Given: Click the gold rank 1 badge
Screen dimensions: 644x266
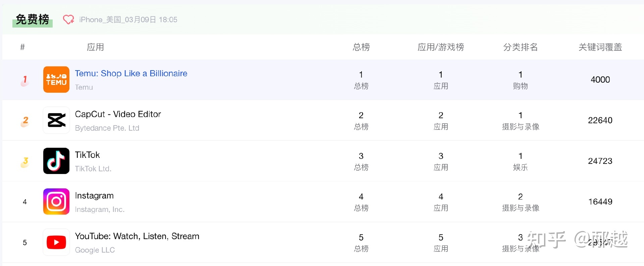Looking at the screenshot, I should [25, 80].
